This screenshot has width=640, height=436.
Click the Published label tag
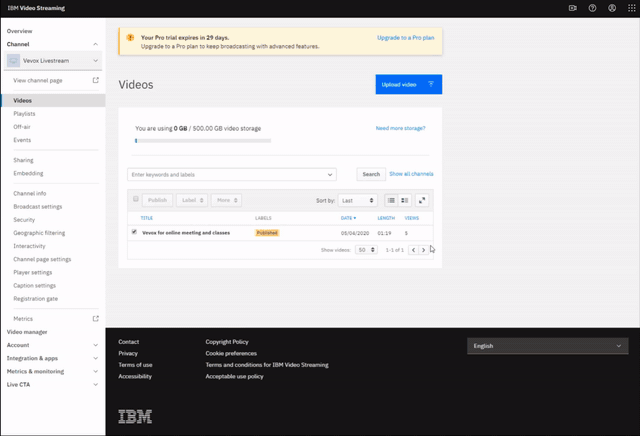[x=267, y=233]
